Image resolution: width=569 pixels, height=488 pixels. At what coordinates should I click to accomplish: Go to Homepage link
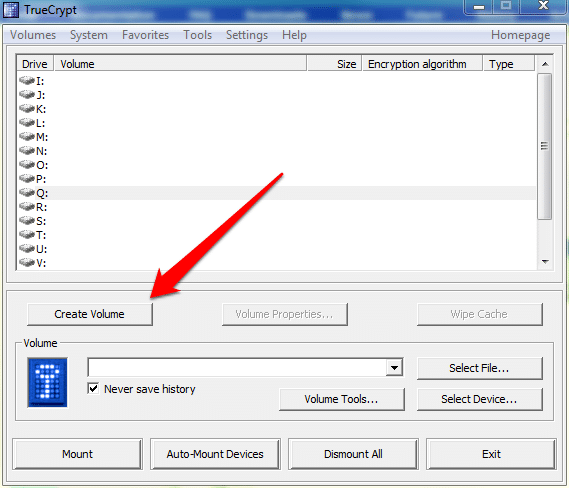520,35
